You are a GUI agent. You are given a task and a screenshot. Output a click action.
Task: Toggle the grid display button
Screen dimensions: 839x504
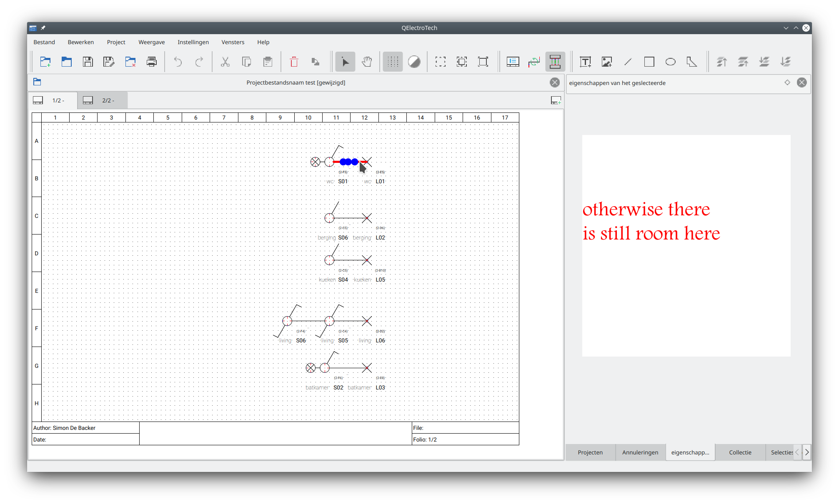[393, 62]
